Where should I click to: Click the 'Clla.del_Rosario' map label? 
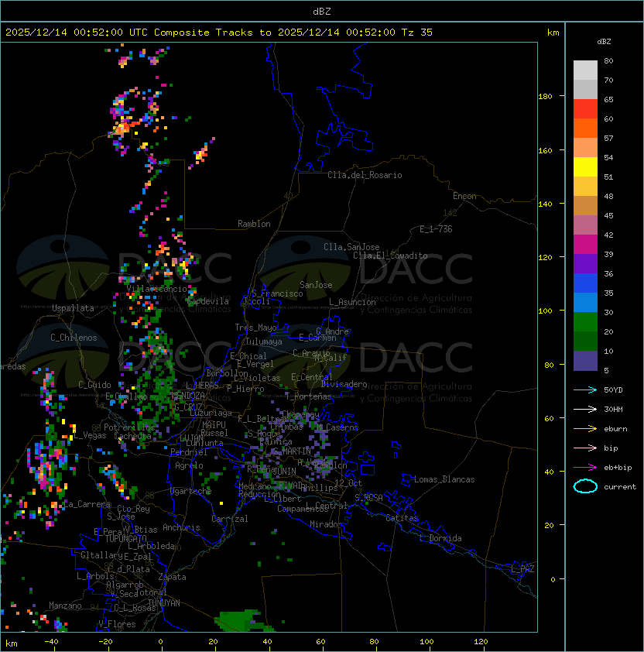coord(365,175)
